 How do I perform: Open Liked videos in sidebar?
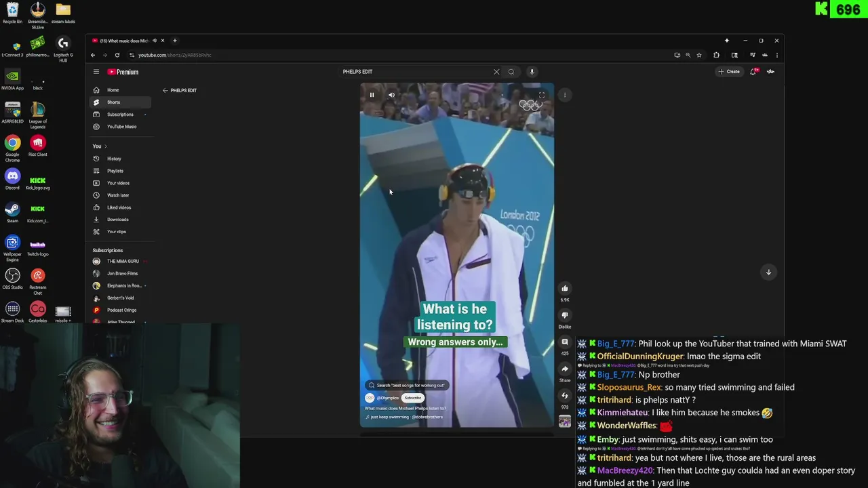click(120, 207)
